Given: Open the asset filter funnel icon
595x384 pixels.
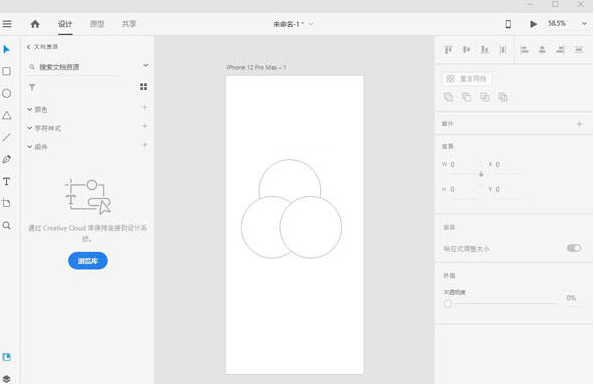Looking at the screenshot, I should tap(32, 87).
